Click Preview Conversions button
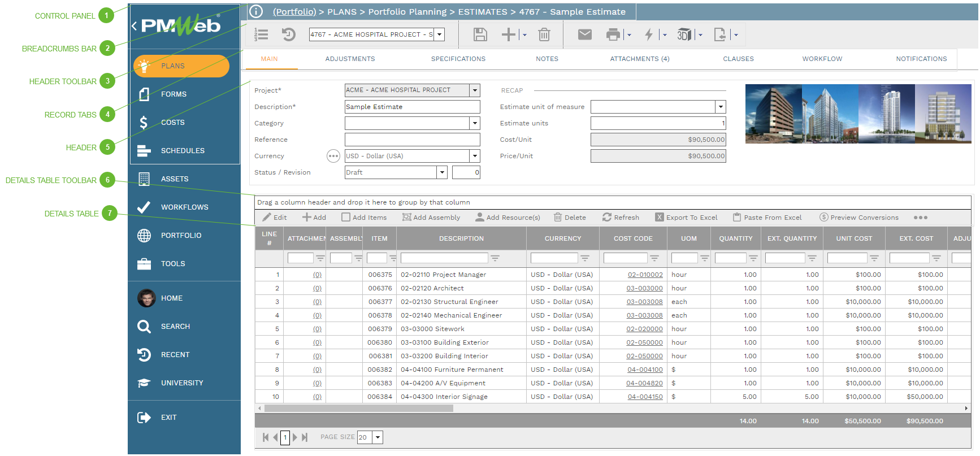 859,218
